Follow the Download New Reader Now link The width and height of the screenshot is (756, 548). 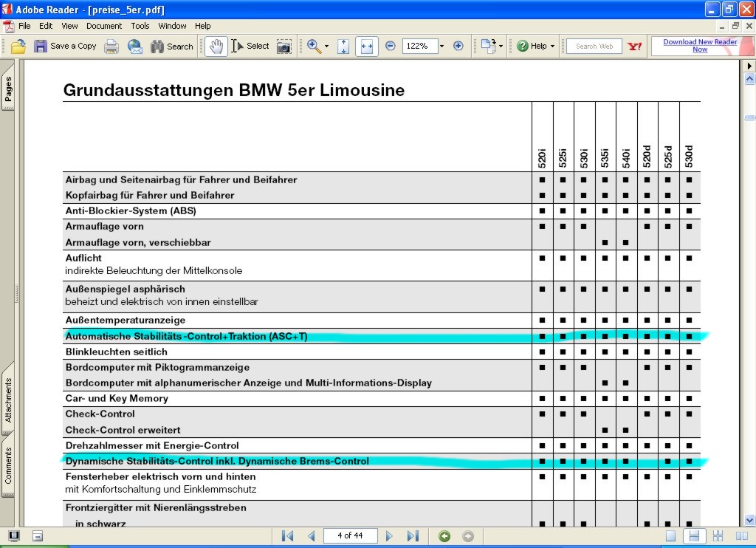700,46
